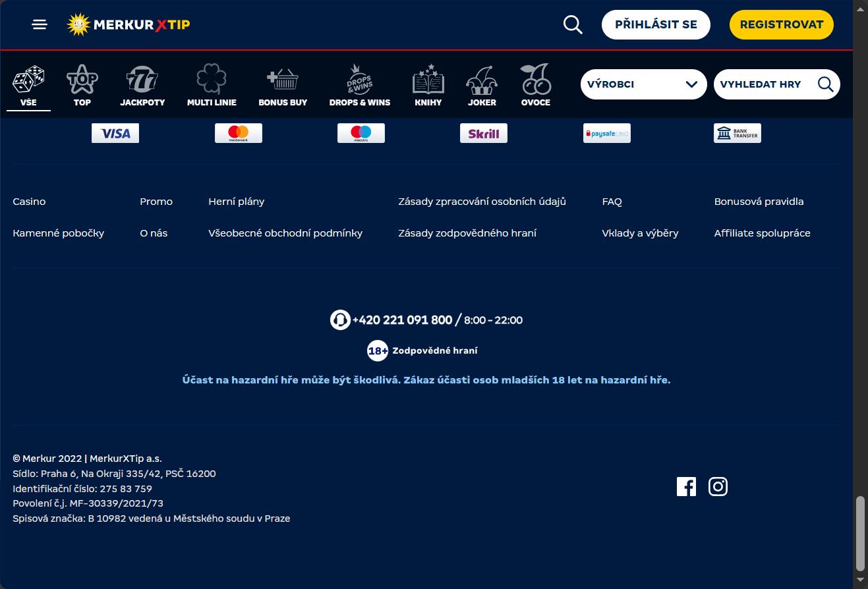
Task: Click the Přihlásit se button
Action: click(x=656, y=24)
